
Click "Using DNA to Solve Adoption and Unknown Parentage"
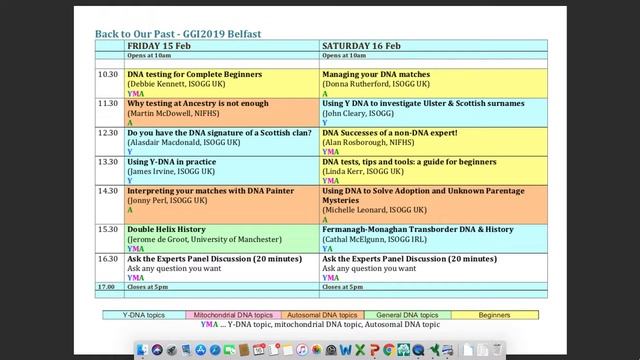point(423,191)
